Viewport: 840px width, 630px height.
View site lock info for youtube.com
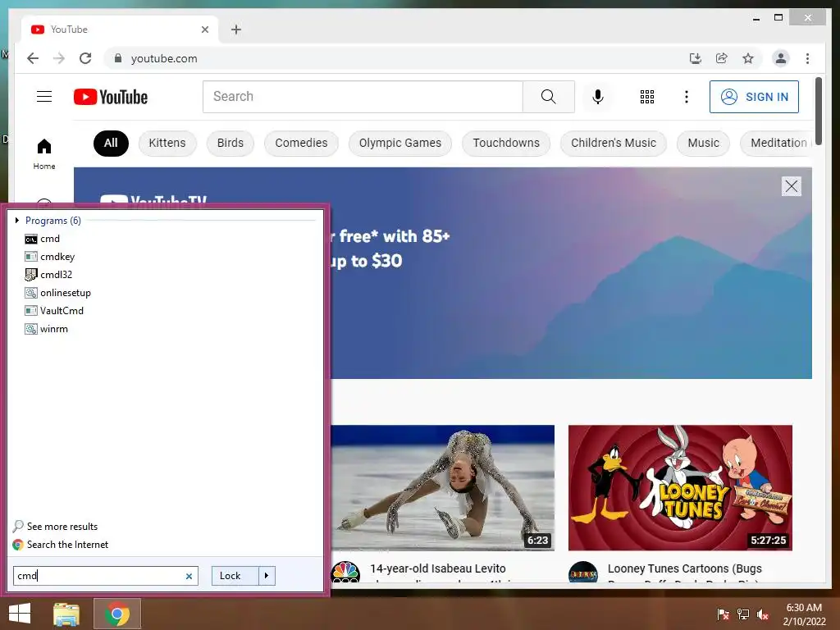[x=118, y=58]
